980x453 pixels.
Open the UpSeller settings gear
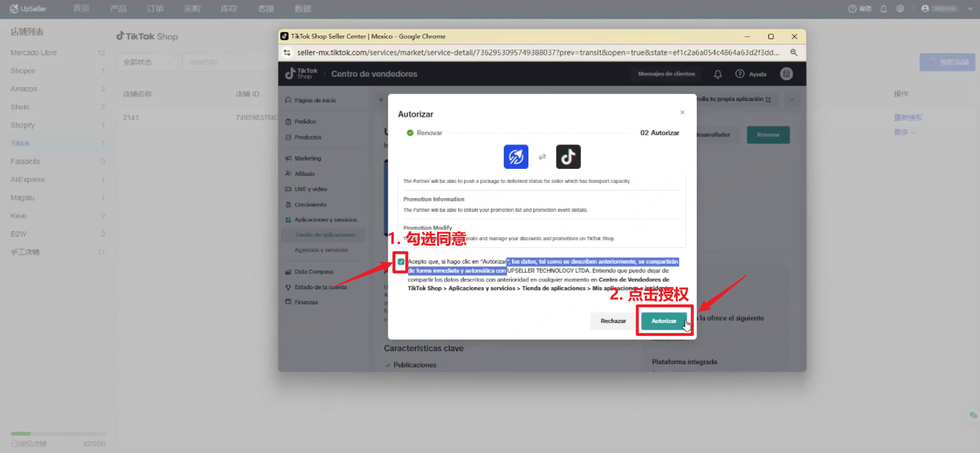pos(900,9)
